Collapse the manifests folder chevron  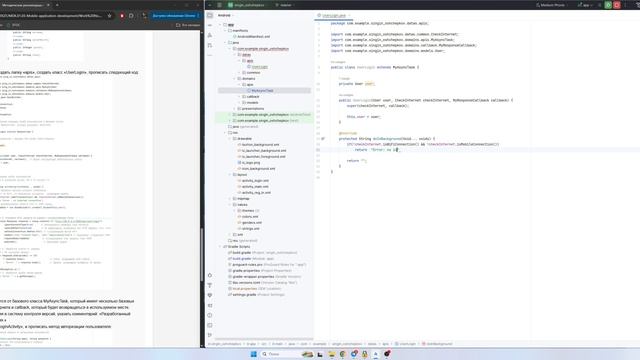pyautogui.click(x=225, y=31)
